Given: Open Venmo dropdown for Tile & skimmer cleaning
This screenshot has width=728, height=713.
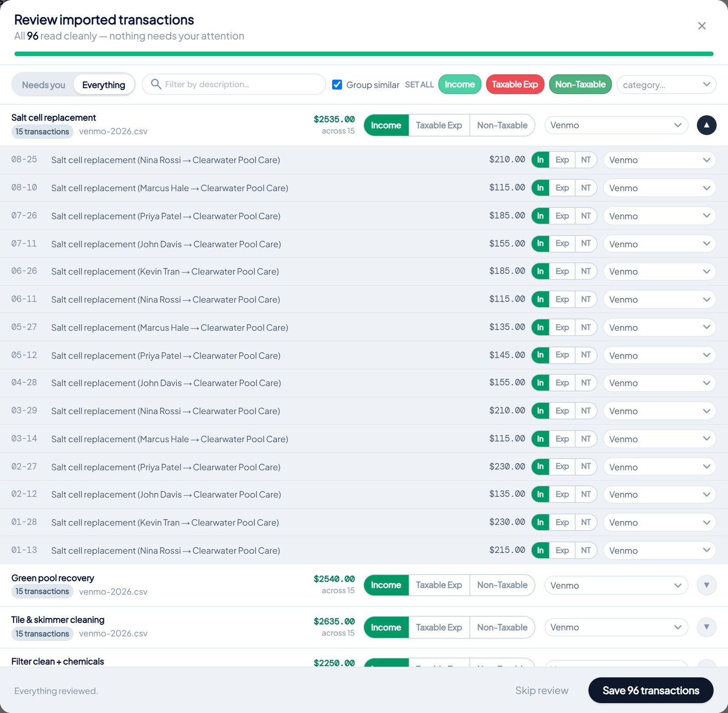Looking at the screenshot, I should click(616, 627).
